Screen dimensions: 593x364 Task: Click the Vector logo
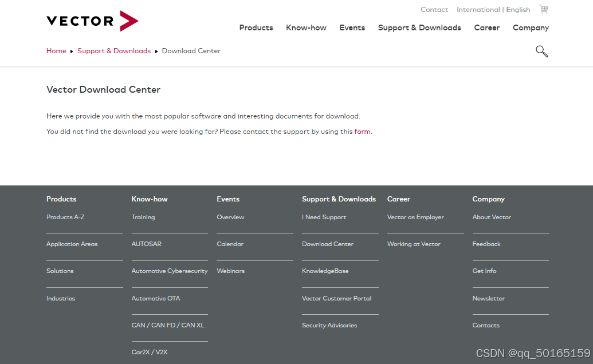point(92,21)
